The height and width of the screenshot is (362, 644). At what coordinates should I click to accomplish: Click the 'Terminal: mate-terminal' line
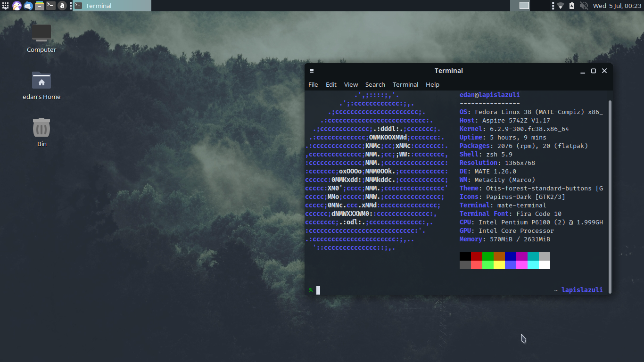coord(503,205)
